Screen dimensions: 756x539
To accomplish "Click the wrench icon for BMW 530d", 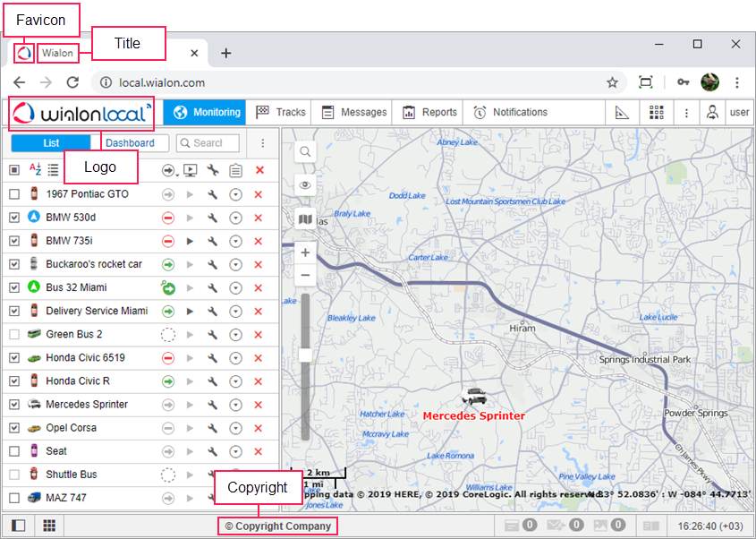I will pyautogui.click(x=212, y=218).
